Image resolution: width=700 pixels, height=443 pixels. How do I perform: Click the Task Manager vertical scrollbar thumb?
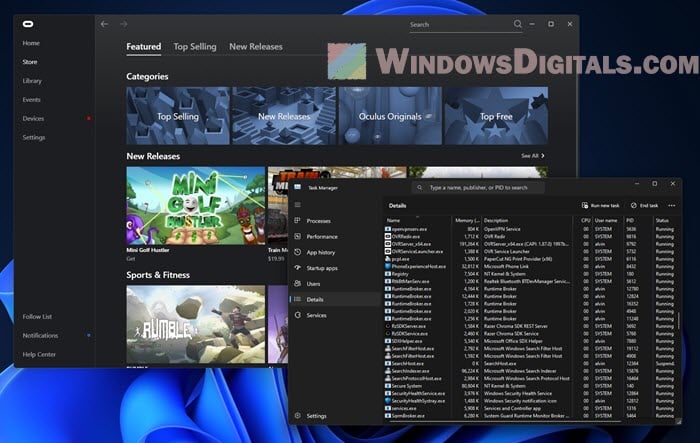pos(679,320)
